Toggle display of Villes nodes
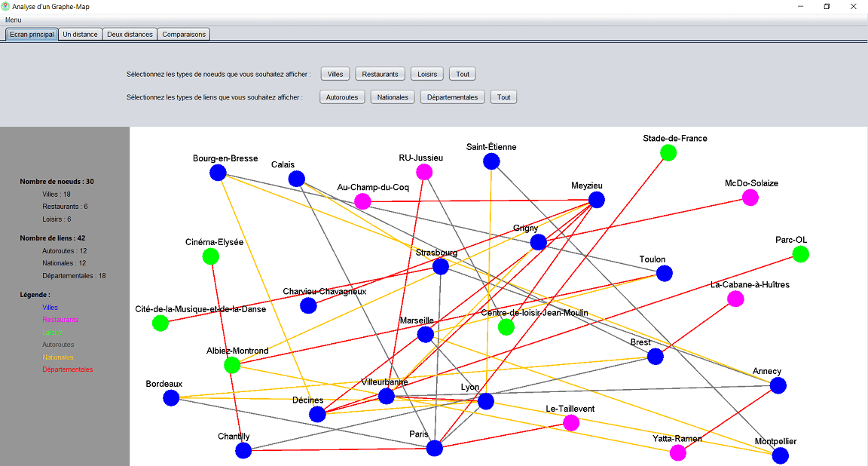The width and height of the screenshot is (868, 466). click(x=335, y=73)
